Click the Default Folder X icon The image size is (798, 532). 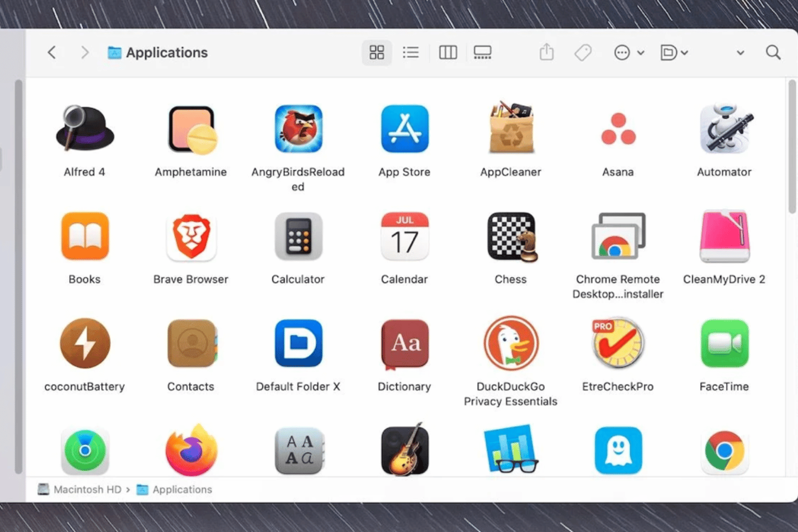point(298,343)
